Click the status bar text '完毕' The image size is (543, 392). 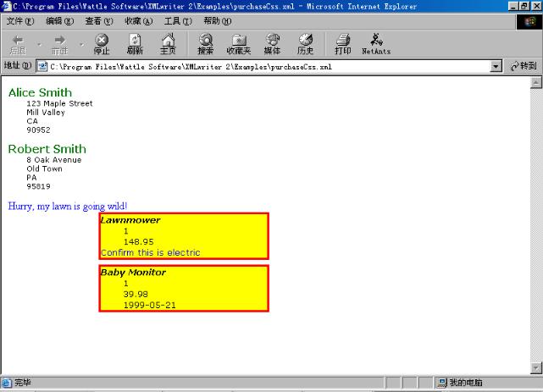(23, 383)
